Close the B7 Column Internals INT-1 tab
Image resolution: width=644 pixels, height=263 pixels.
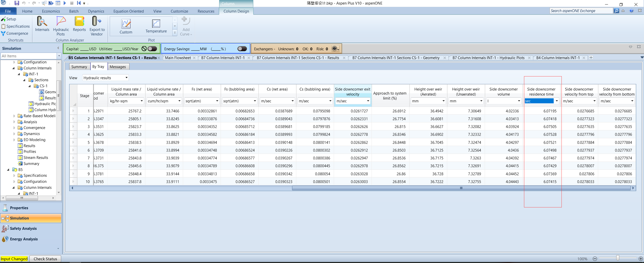click(x=249, y=58)
